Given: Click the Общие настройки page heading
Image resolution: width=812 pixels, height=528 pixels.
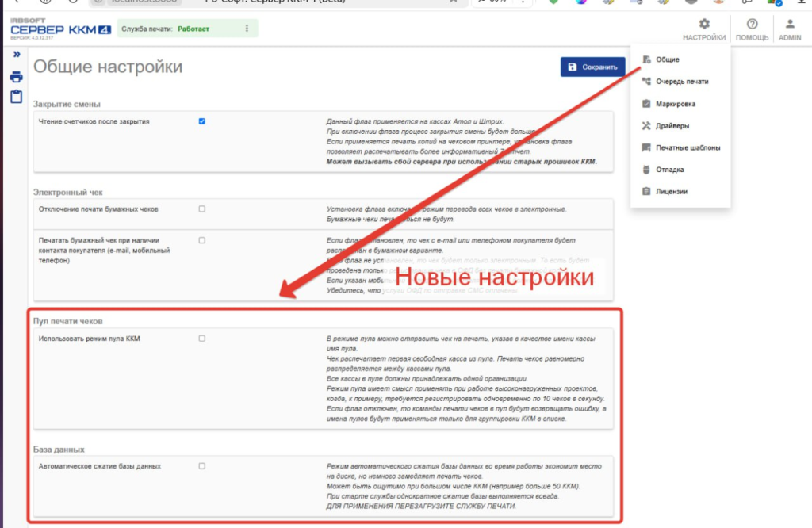Looking at the screenshot, I should pyautogui.click(x=108, y=67).
